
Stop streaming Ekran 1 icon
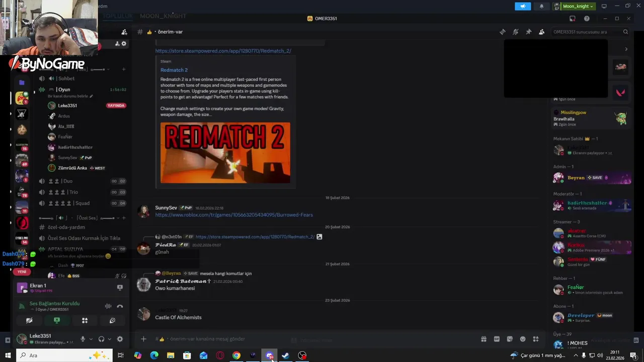coord(120,288)
